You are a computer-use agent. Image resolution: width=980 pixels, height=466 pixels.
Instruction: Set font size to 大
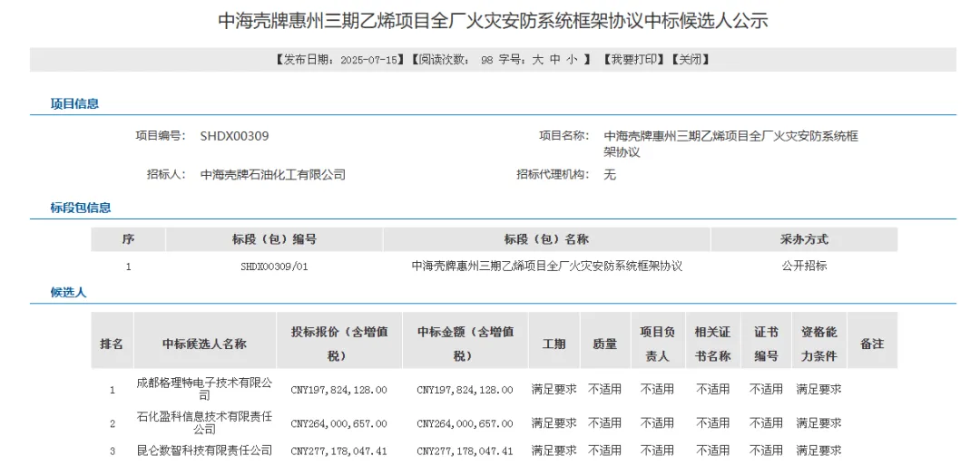coord(537,60)
